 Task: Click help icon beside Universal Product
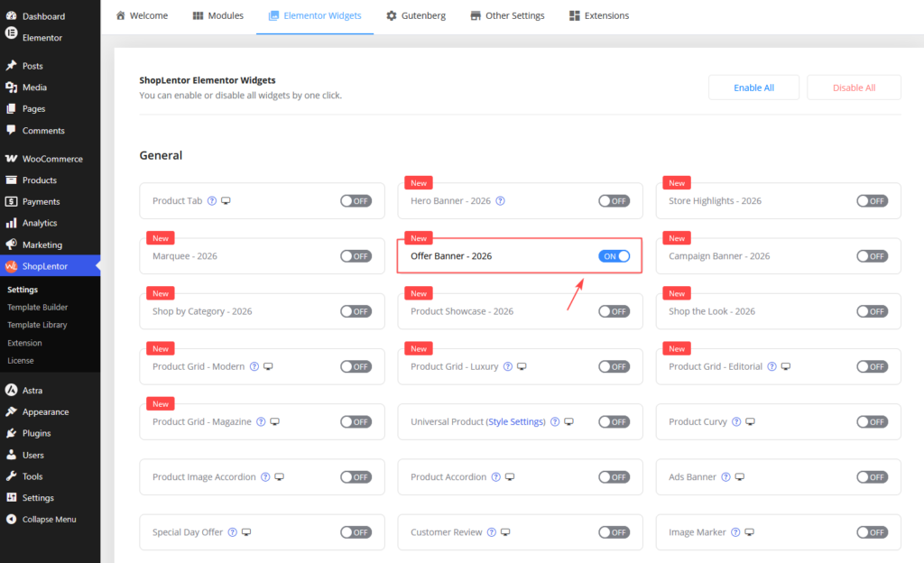pyautogui.click(x=555, y=421)
